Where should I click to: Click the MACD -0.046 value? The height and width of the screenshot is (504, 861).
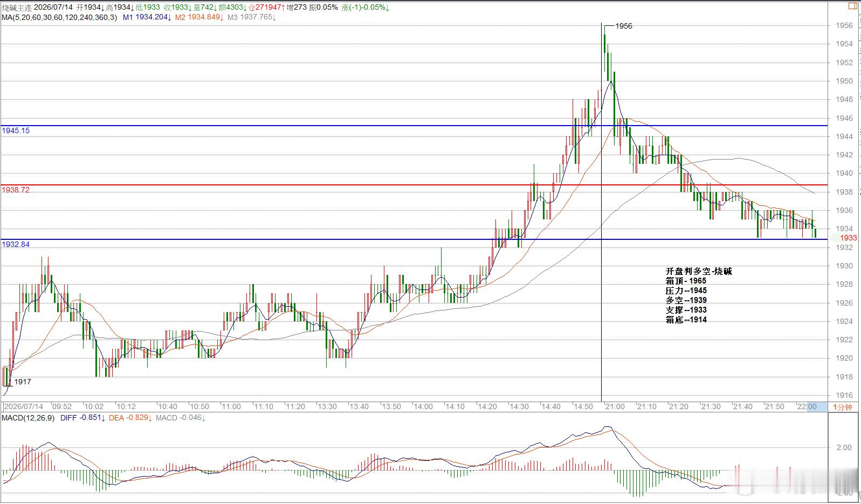[181, 418]
